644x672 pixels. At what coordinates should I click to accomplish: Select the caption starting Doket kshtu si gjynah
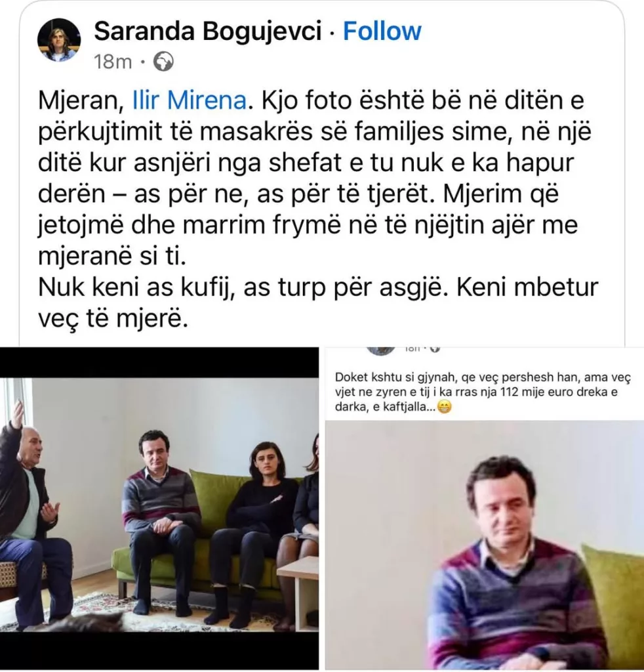[483, 392]
